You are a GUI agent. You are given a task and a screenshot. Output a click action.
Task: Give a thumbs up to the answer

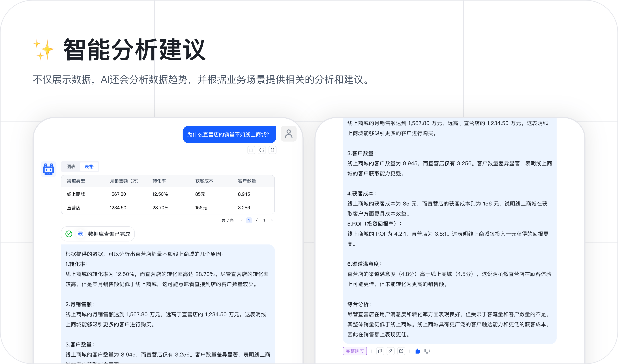[417, 351]
